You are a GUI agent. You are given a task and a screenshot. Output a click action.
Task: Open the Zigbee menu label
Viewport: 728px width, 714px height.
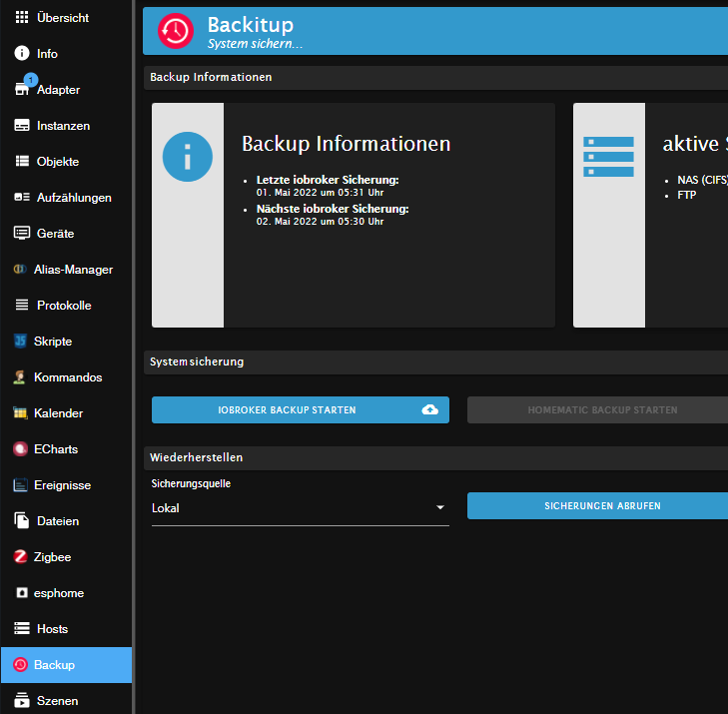(53, 557)
